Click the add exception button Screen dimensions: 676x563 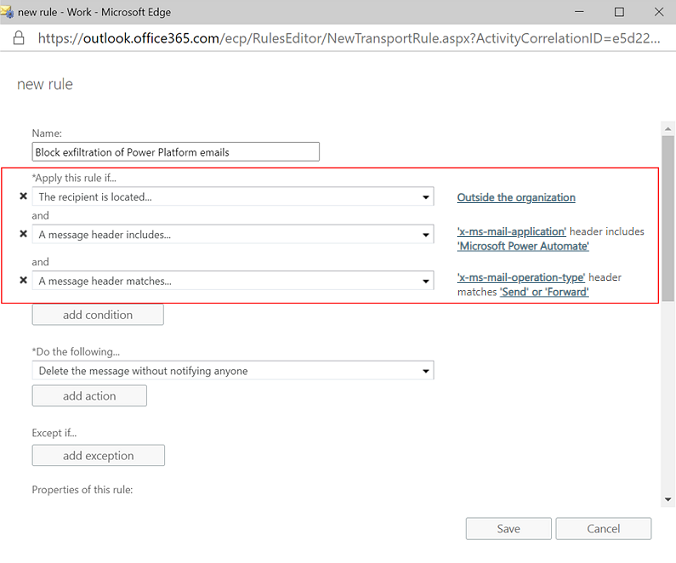(x=98, y=455)
